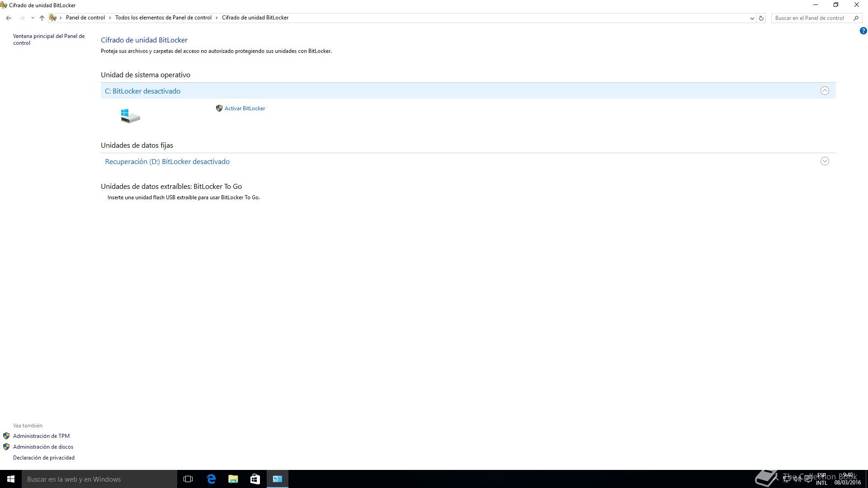Screen dimensions: 868x488
Task: Open Administración de discos
Action: 43,447
